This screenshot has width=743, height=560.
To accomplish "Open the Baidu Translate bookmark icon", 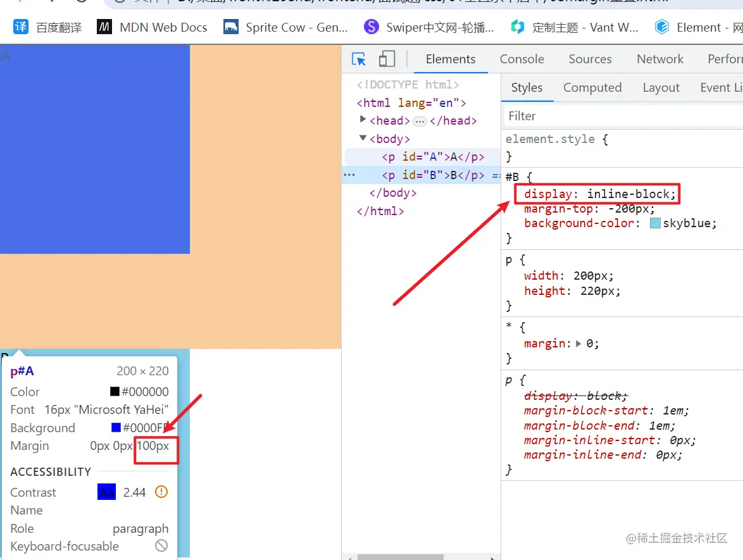I will point(20,27).
